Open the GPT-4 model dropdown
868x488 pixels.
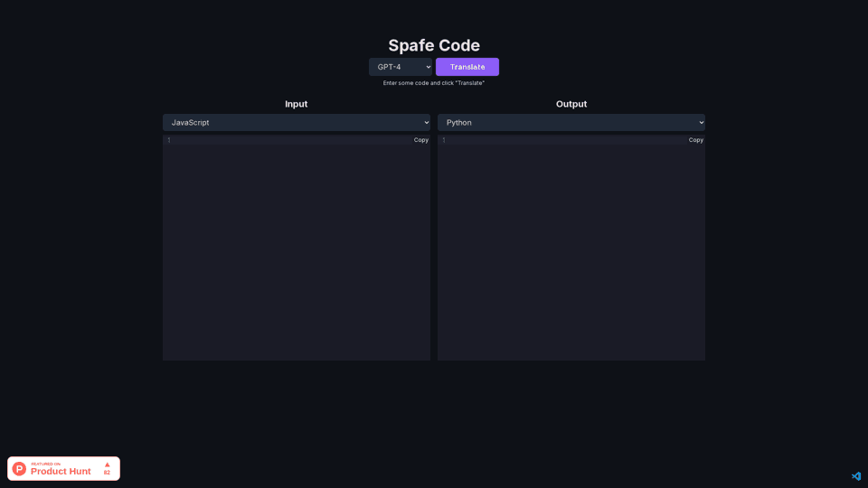pyautogui.click(x=401, y=67)
